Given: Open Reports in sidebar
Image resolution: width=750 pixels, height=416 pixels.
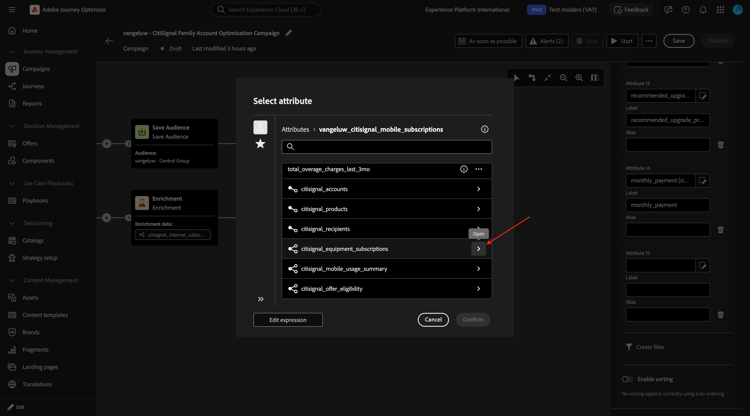Looking at the screenshot, I should [32, 103].
